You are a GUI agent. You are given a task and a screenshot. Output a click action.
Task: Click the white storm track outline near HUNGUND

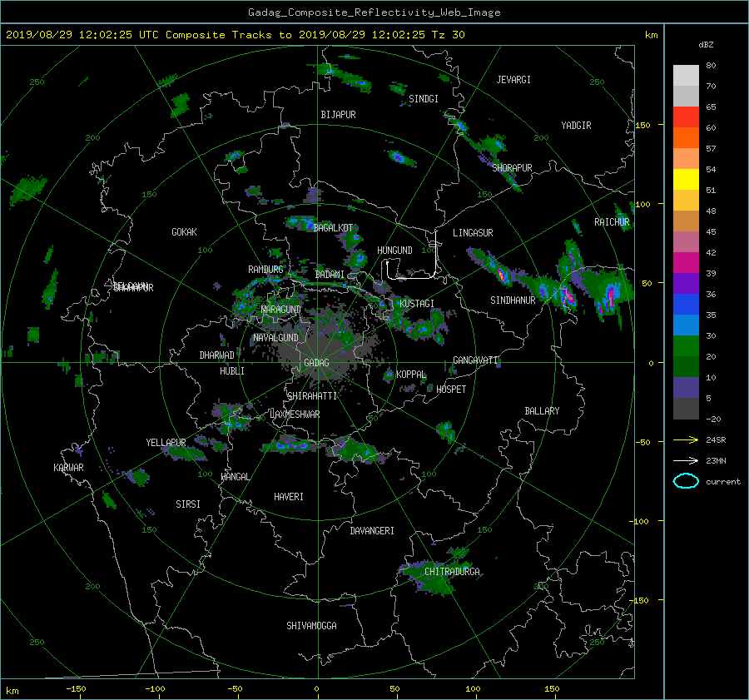411,256
